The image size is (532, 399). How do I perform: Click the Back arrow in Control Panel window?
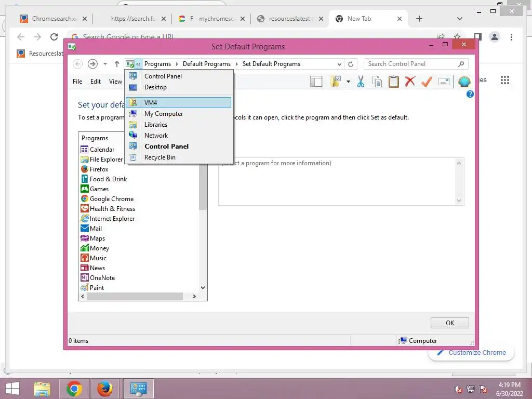(x=78, y=64)
